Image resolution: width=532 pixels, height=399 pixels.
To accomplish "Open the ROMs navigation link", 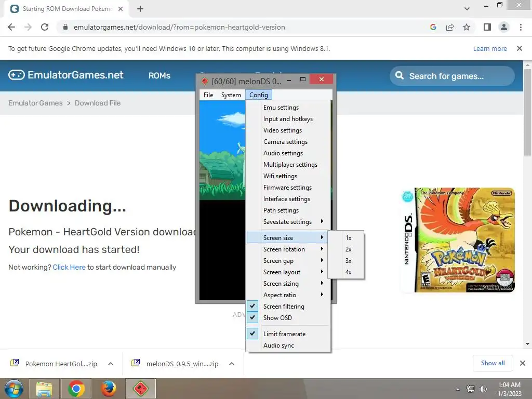I will pyautogui.click(x=159, y=76).
